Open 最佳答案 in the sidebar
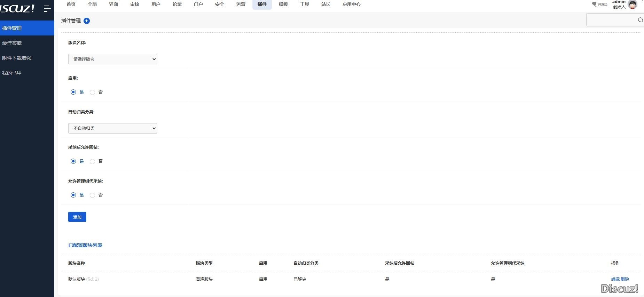The image size is (644, 297). coord(12,43)
